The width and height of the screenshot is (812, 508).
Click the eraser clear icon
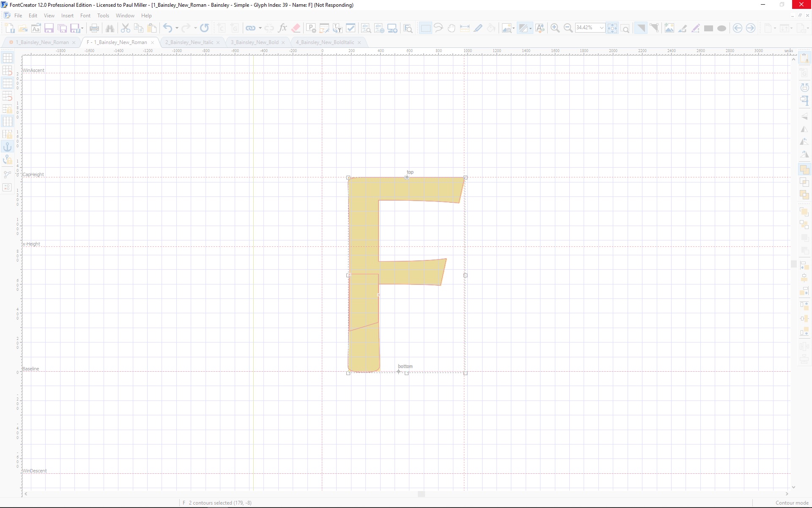pos(296,28)
